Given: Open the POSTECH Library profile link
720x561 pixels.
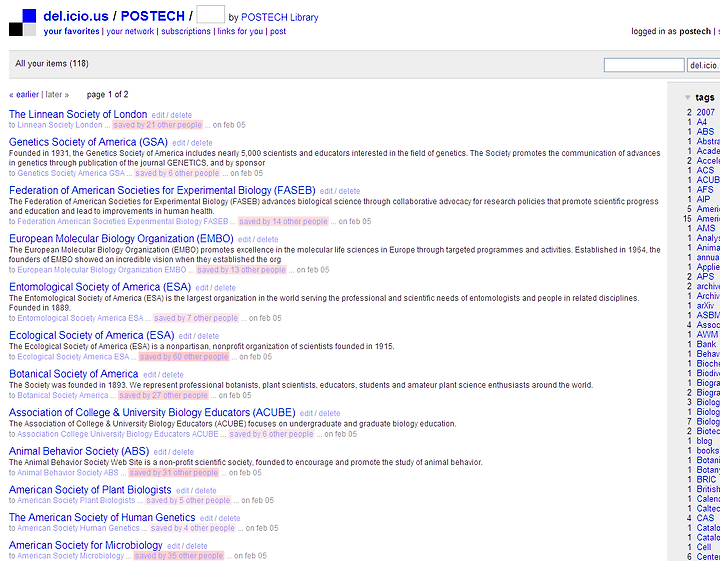Looking at the screenshot, I should coord(279,17).
